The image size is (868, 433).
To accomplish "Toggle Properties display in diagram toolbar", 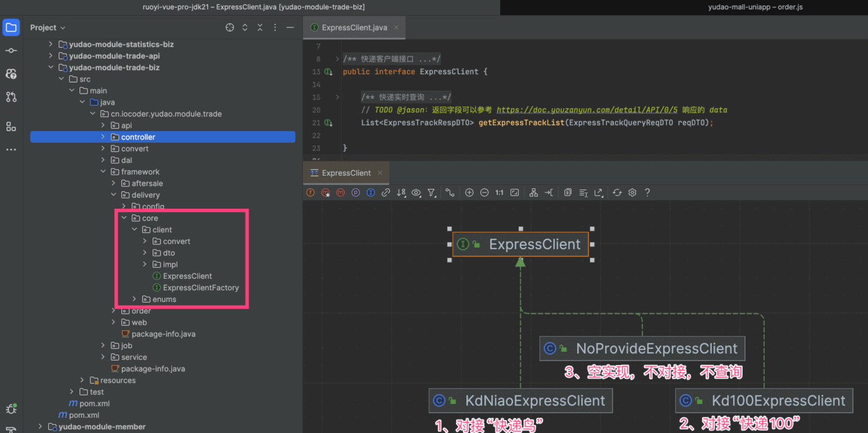I will tap(356, 192).
